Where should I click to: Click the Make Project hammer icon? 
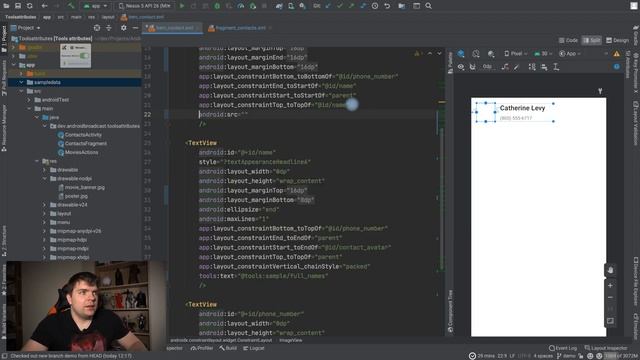[71, 6]
